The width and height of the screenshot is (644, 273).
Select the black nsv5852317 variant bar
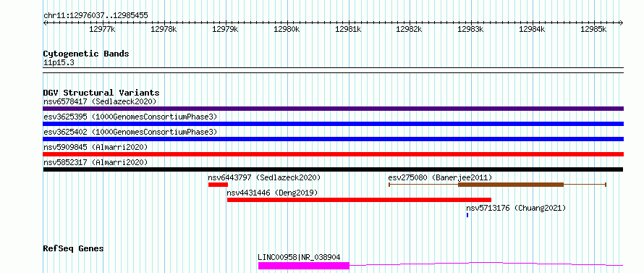coord(333,169)
